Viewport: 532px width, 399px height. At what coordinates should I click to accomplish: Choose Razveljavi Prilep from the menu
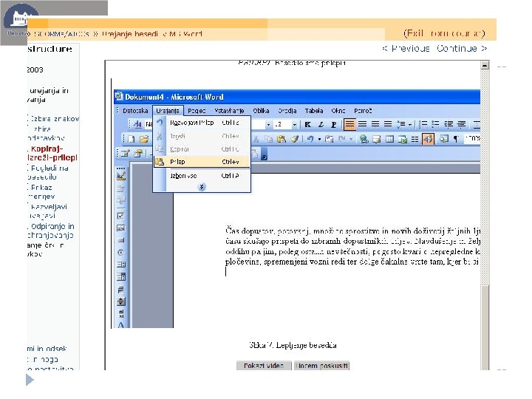pos(202,123)
